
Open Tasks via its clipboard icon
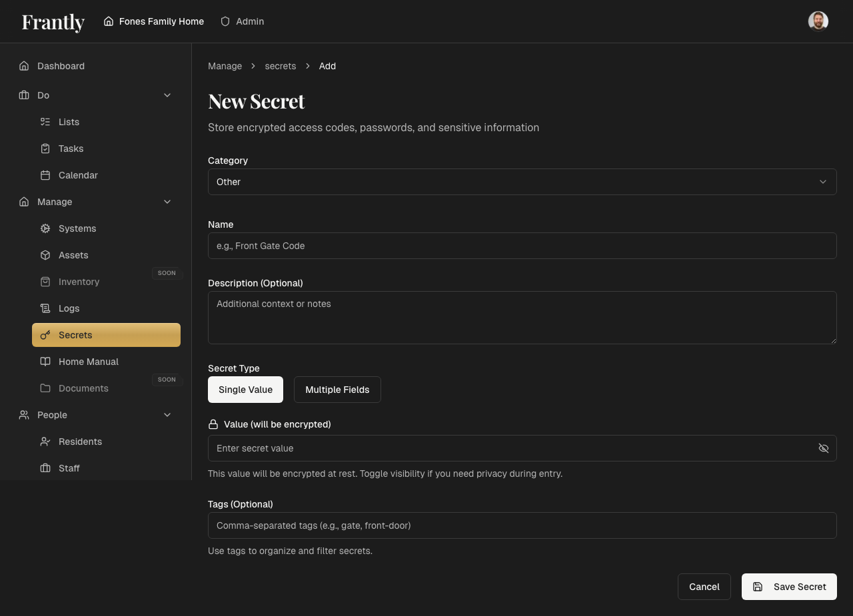[x=45, y=149]
